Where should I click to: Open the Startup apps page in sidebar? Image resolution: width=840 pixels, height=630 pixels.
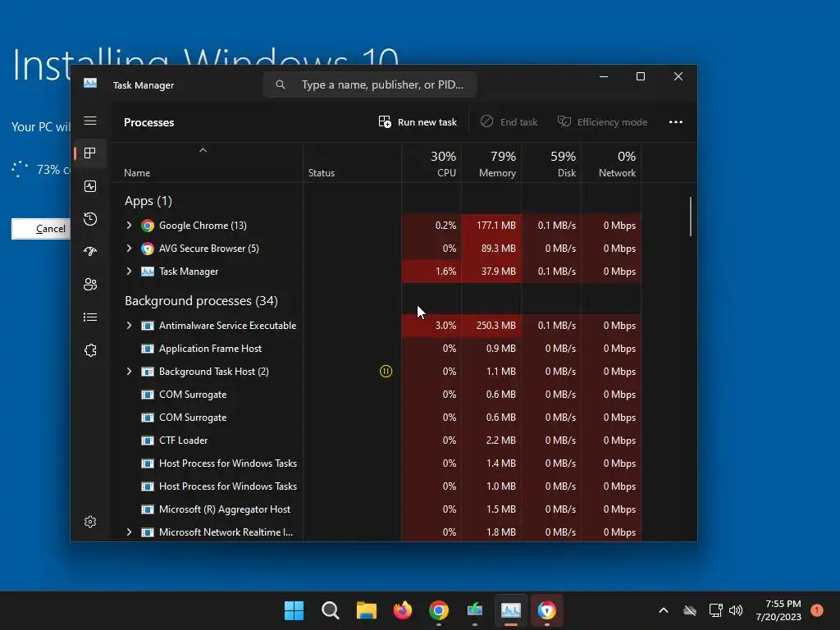pos(90,251)
